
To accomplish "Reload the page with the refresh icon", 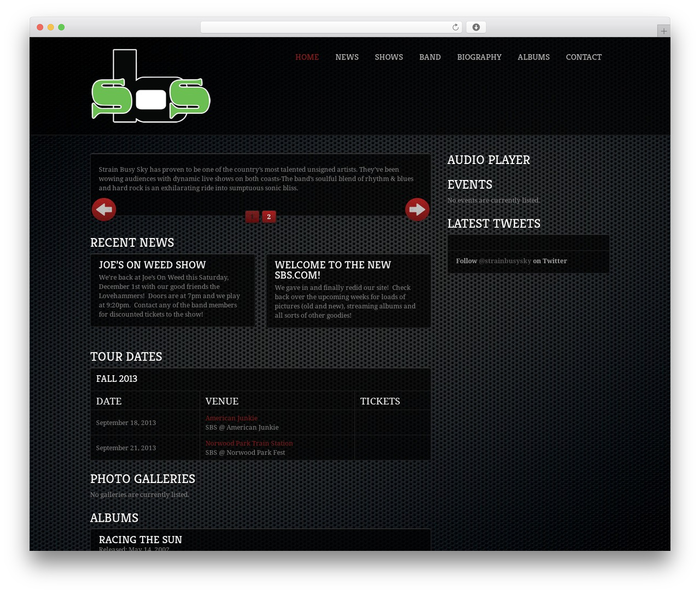I will tap(455, 27).
